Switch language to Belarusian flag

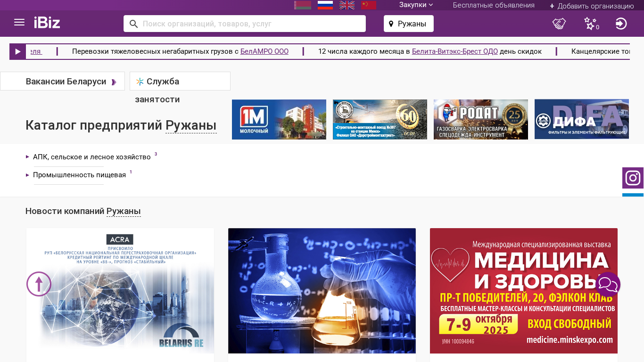tap(303, 5)
